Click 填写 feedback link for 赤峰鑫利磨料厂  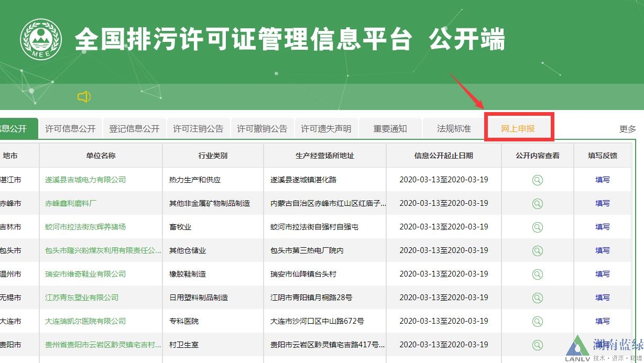[602, 203]
